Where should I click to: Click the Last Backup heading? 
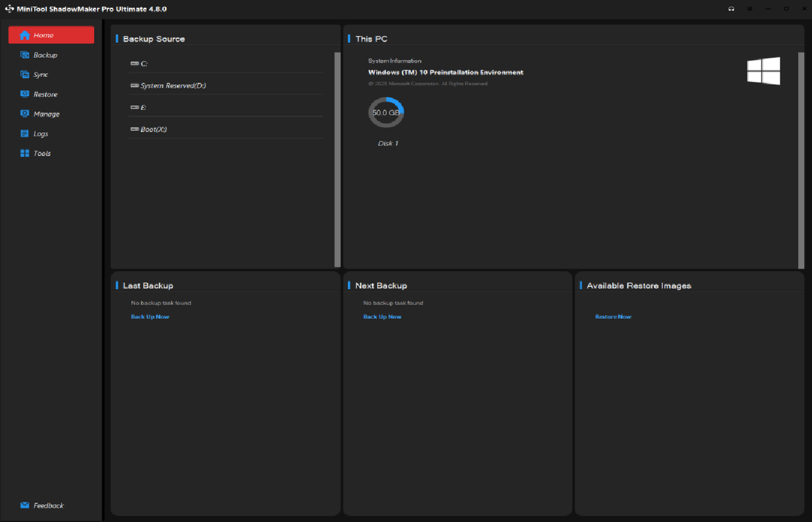148,286
